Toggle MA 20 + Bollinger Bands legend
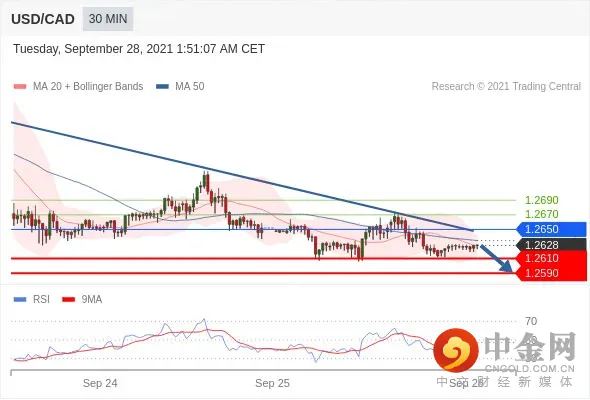Viewport: 590px width, 400px height. tap(78, 87)
